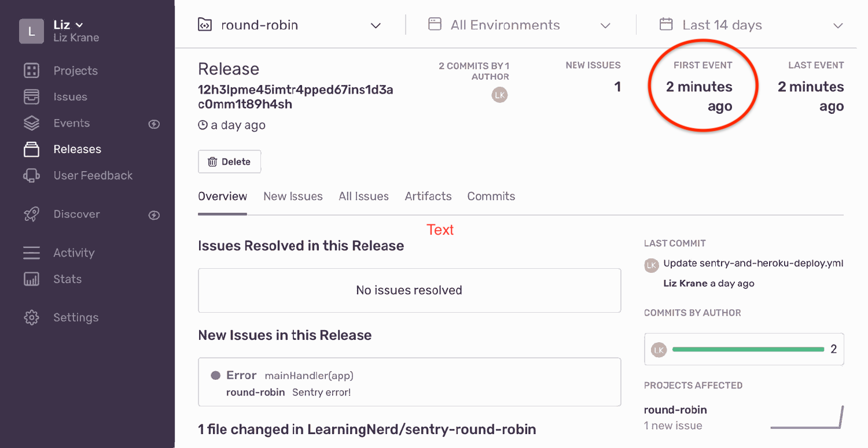This screenshot has height=448, width=868.
Task: Open the Issues sidebar icon
Action: [x=31, y=97]
